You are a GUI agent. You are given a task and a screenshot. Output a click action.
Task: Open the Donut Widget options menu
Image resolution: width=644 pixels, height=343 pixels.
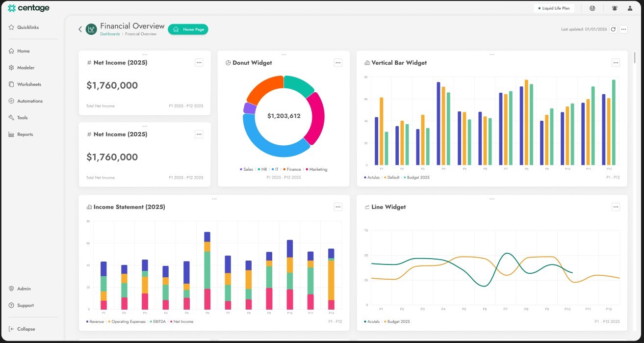[338, 62]
